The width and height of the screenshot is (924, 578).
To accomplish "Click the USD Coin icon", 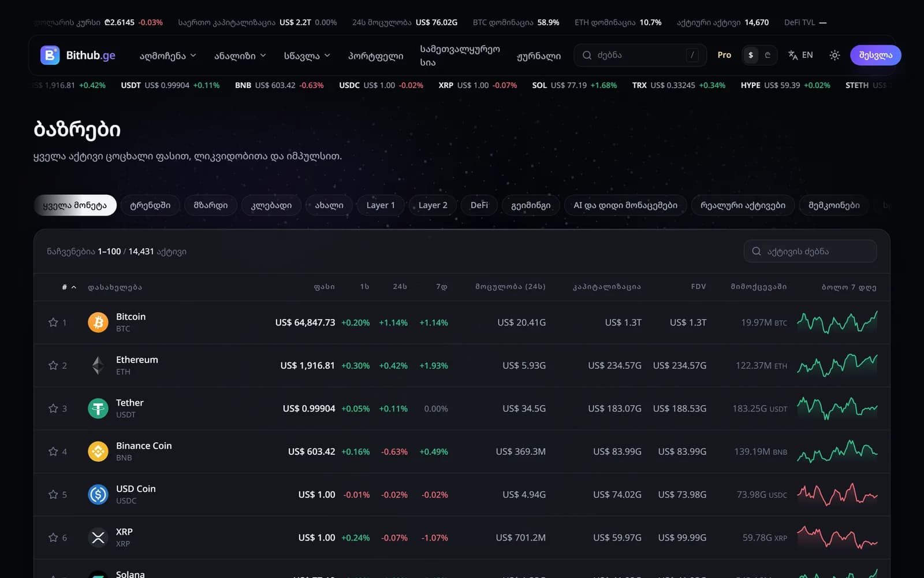I will [98, 495].
